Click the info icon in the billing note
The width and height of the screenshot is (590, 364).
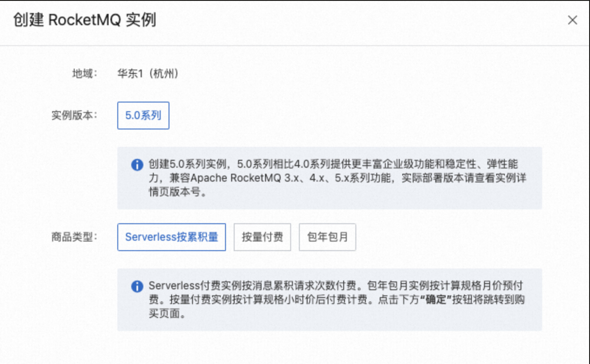point(137,286)
